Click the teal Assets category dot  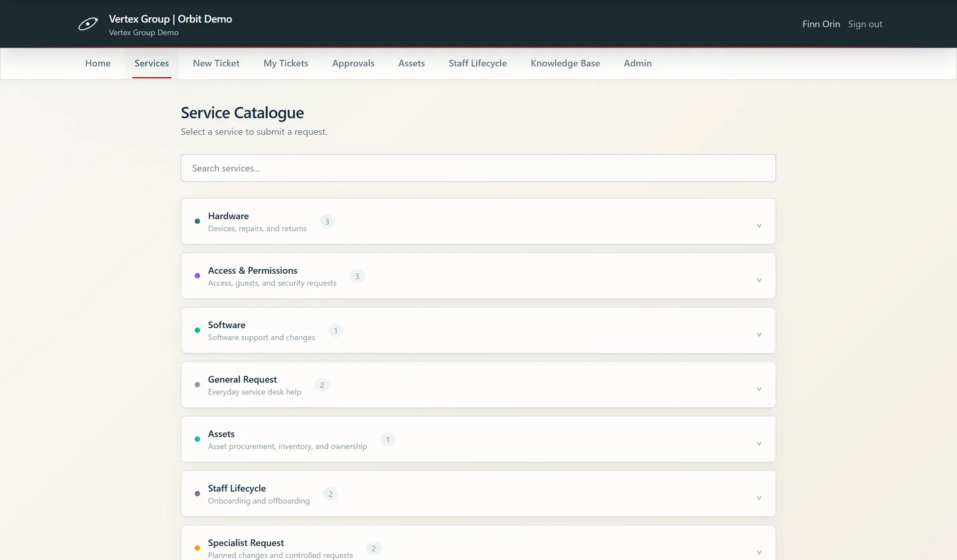point(197,439)
